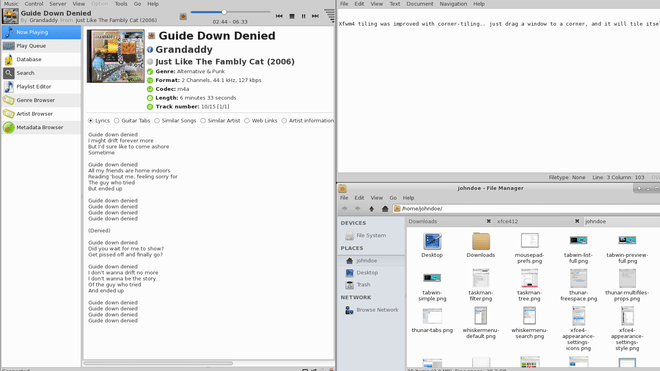The image size is (660, 371).
Task: Open the Metadata Browser
Action: tap(41, 127)
